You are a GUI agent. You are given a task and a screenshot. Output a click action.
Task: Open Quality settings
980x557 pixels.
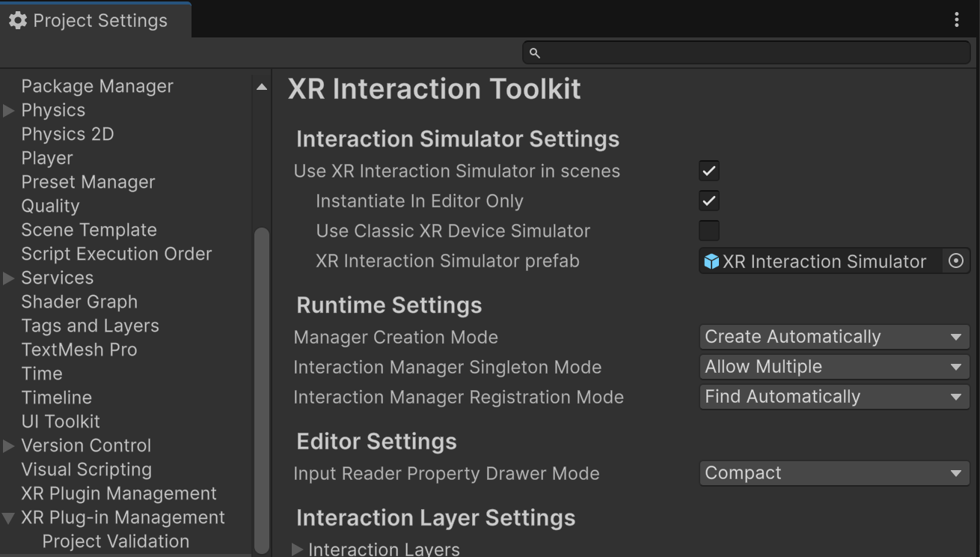[50, 206]
